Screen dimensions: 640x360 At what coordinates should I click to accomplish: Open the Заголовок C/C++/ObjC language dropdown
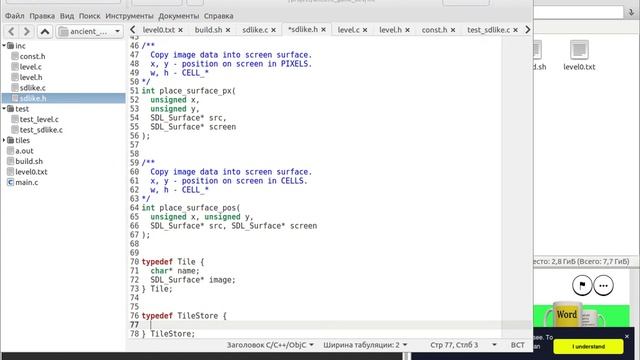click(x=270, y=345)
